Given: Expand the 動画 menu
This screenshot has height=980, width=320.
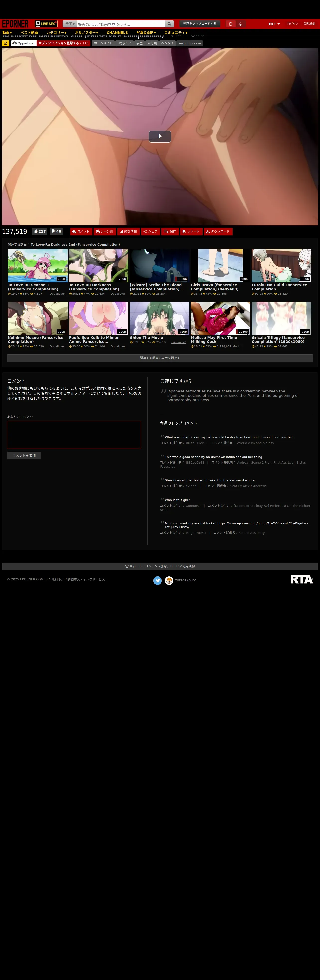Looking at the screenshot, I should (x=7, y=33).
